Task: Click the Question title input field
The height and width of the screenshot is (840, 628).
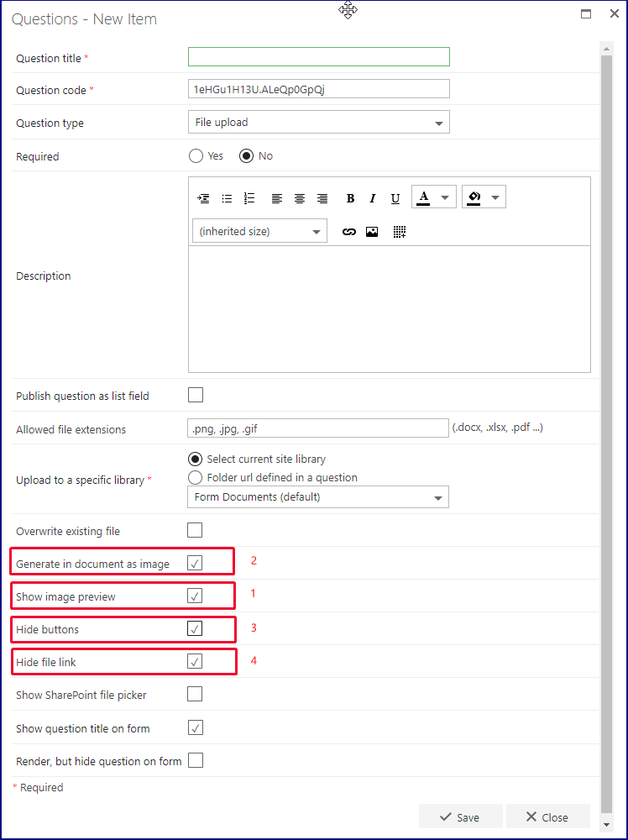Action: (318, 57)
